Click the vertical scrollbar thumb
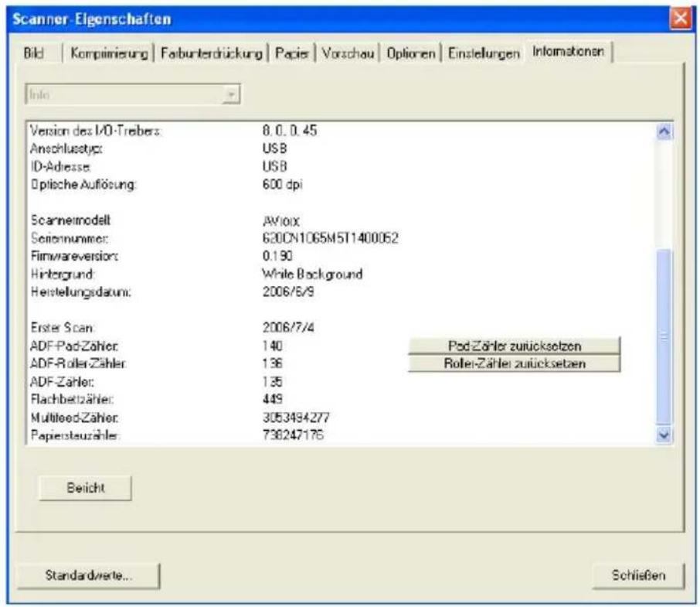The height and width of the screenshot is (607, 700). coord(664,336)
